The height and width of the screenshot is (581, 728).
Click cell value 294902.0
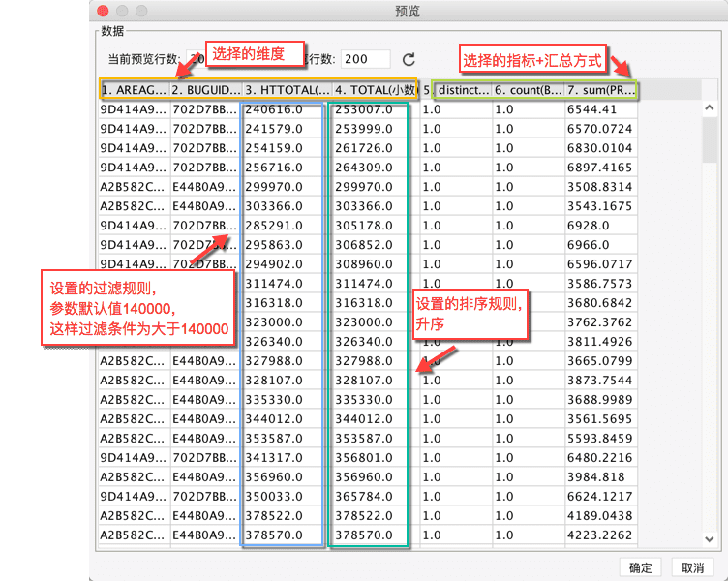click(274, 264)
